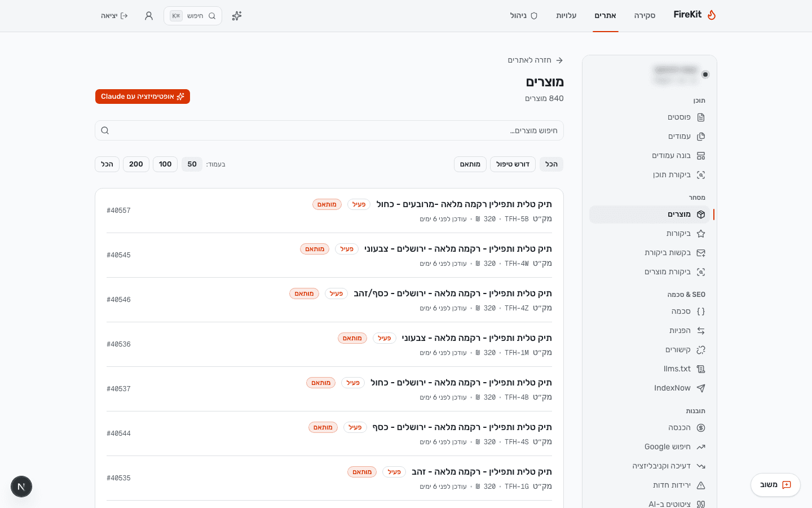Open קישורים link icon
This screenshot has width=812, height=508.
click(701, 350)
